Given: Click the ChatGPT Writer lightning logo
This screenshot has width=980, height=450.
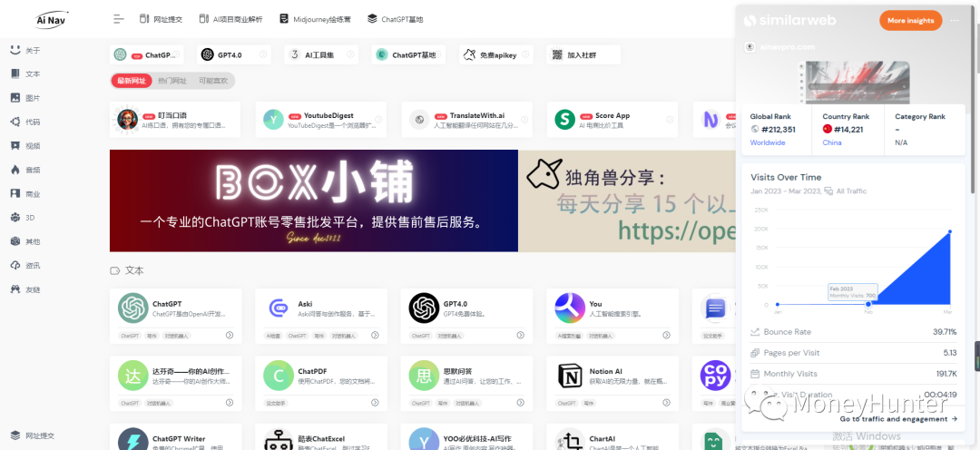Looking at the screenshot, I should [x=133, y=439].
